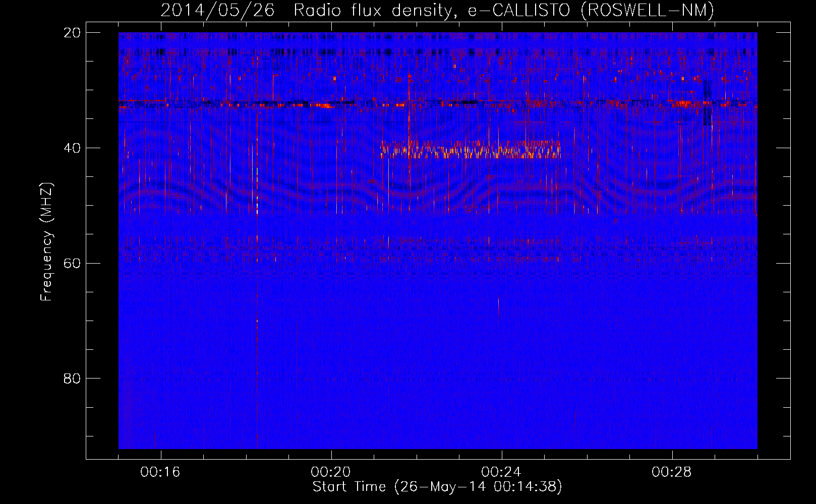Click the y-axis tick label "80"
The height and width of the screenshot is (504, 816).
(x=72, y=379)
